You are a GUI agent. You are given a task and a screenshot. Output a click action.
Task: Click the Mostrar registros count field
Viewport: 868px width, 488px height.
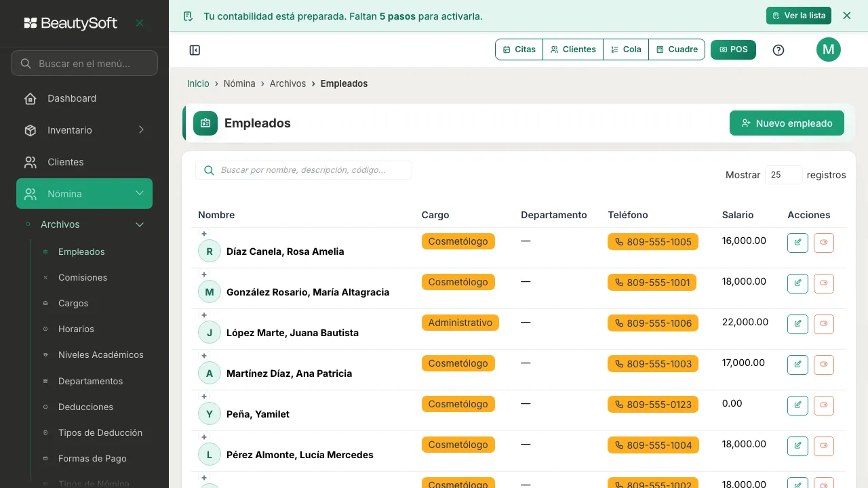tap(784, 175)
